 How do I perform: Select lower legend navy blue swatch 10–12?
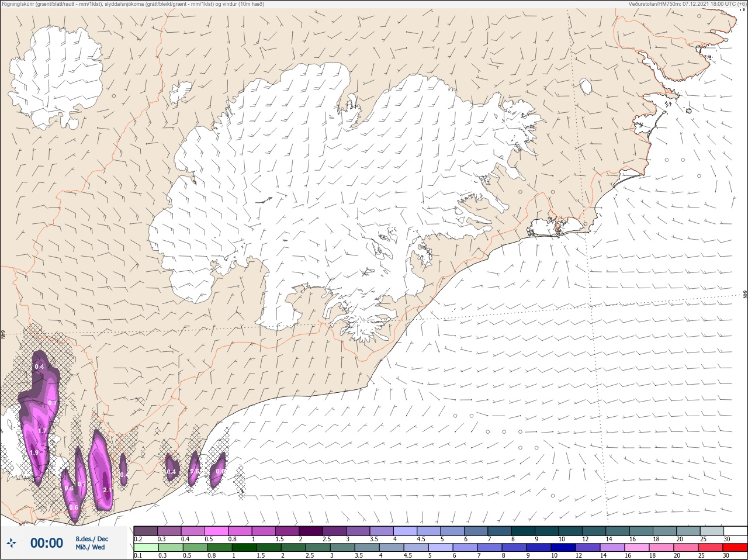coord(563,548)
